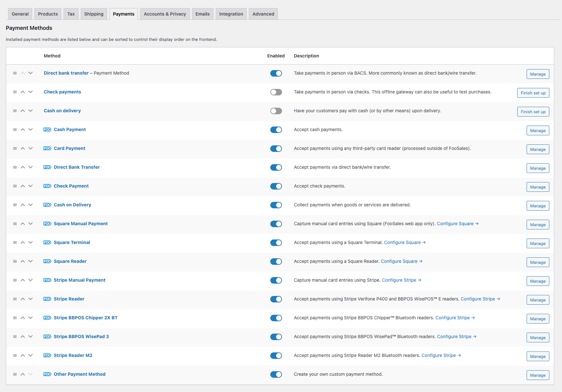
Task: Move Stripe BBPOS Chipper 2X BT down chevron
Action: coord(31,318)
